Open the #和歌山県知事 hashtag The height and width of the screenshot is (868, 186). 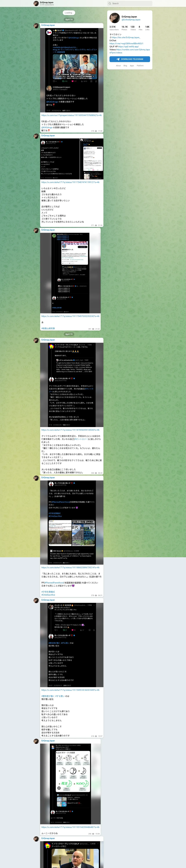click(x=48, y=328)
